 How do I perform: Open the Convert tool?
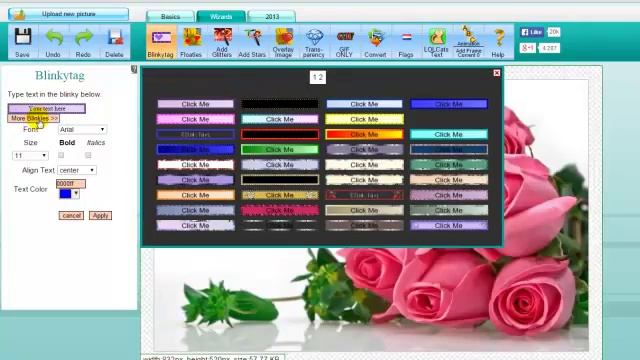[x=376, y=42]
